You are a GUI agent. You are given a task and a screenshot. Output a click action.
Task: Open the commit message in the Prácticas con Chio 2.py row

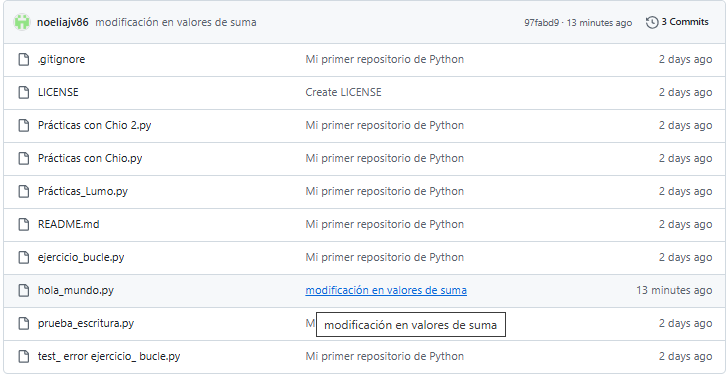pyautogui.click(x=384, y=125)
